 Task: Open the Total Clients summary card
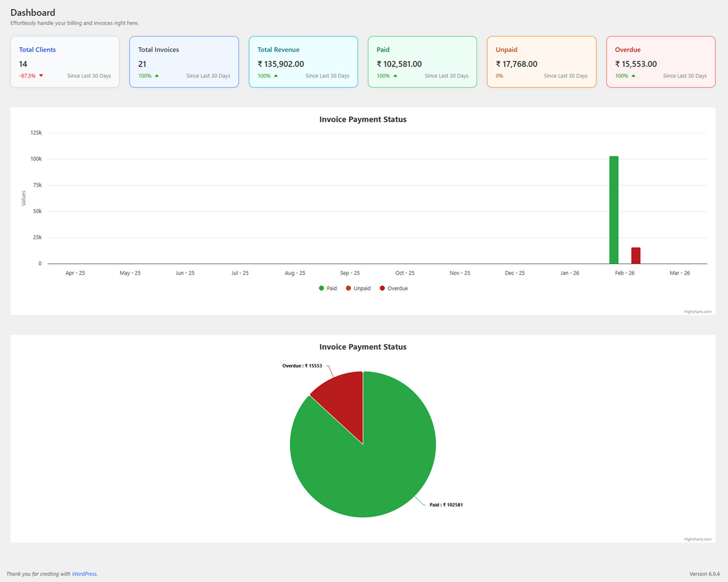(x=65, y=61)
